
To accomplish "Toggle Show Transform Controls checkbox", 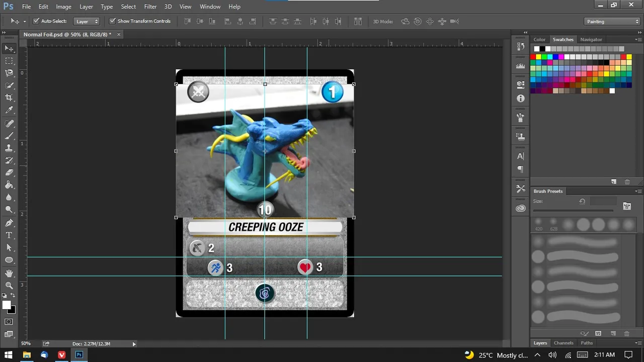I will click(x=113, y=21).
